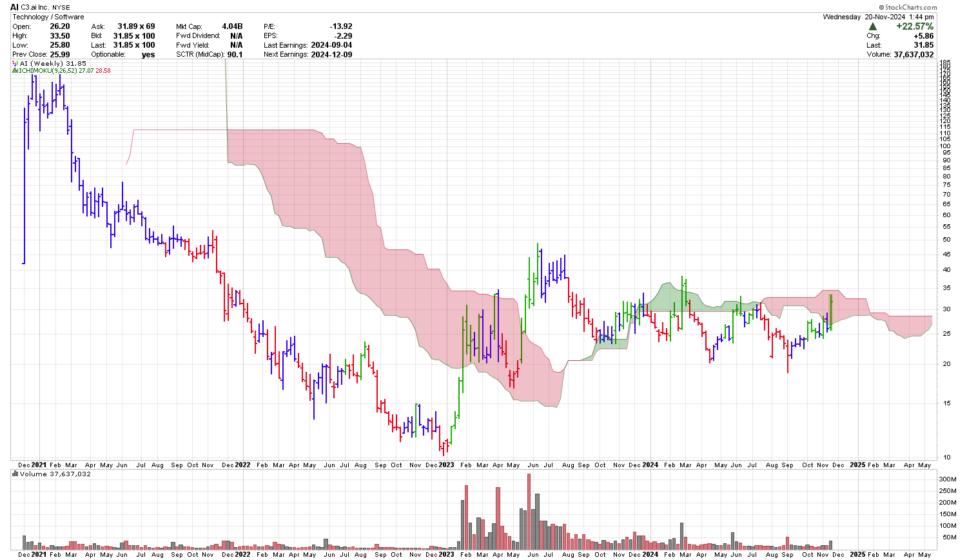Viewport: 967px width, 560px height.
Task: Select the High value 33.50
Action: 60,35
